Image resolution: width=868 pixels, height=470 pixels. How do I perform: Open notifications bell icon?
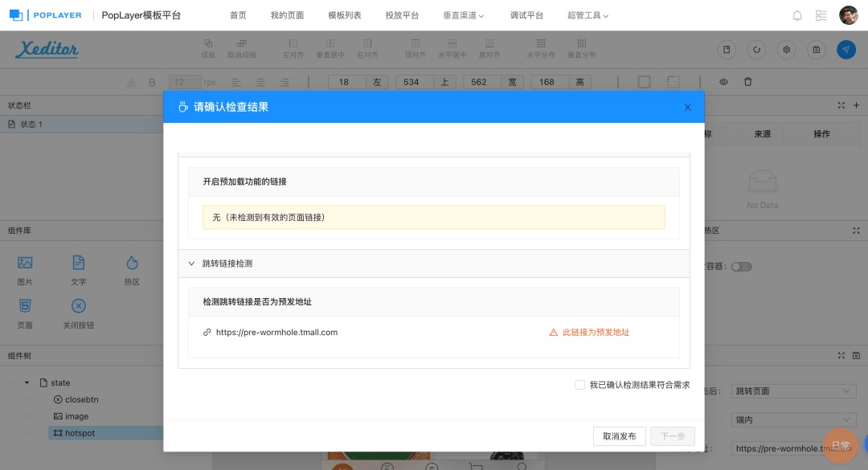click(x=797, y=15)
